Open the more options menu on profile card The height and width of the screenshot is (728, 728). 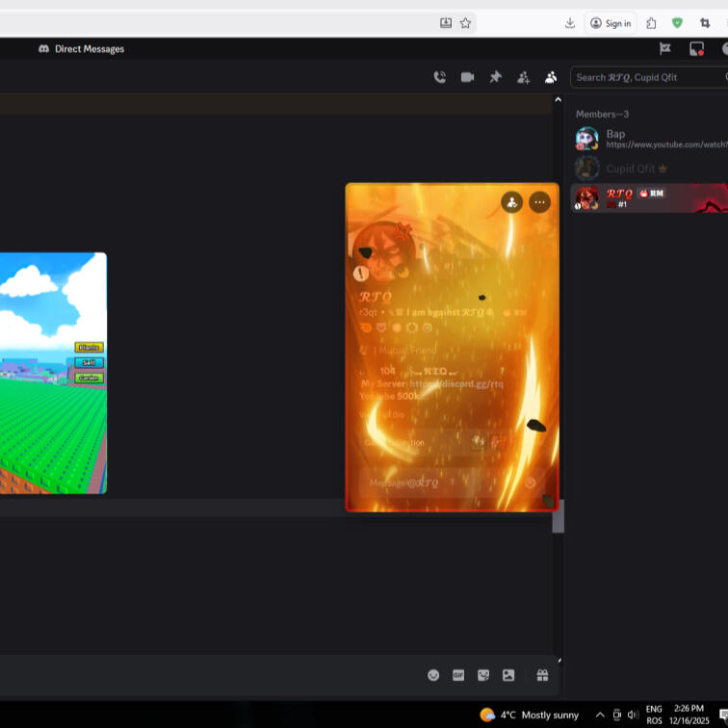[539, 202]
